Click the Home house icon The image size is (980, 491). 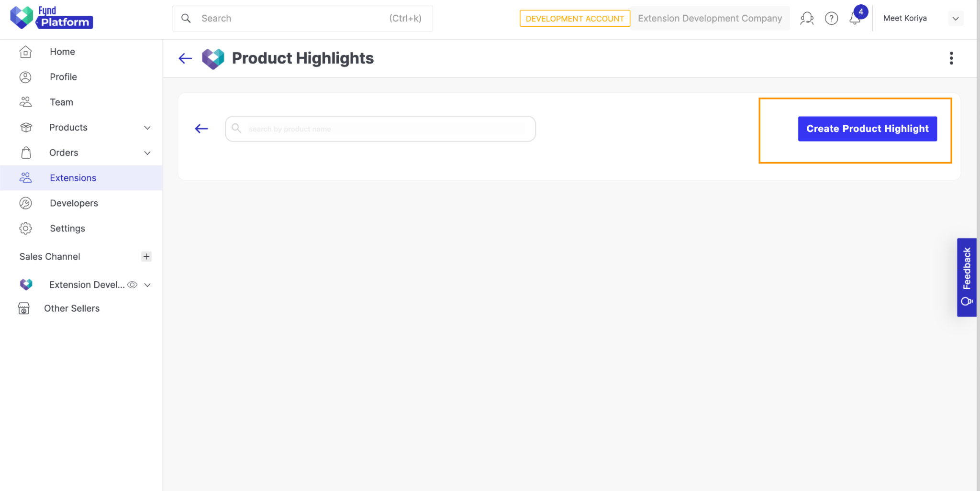[x=25, y=52]
